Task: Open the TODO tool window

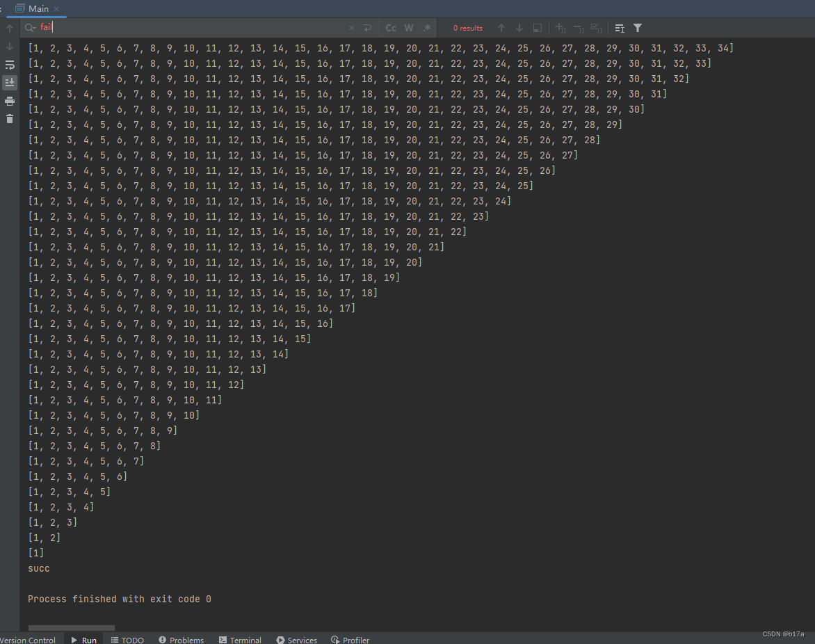Action: (127, 639)
